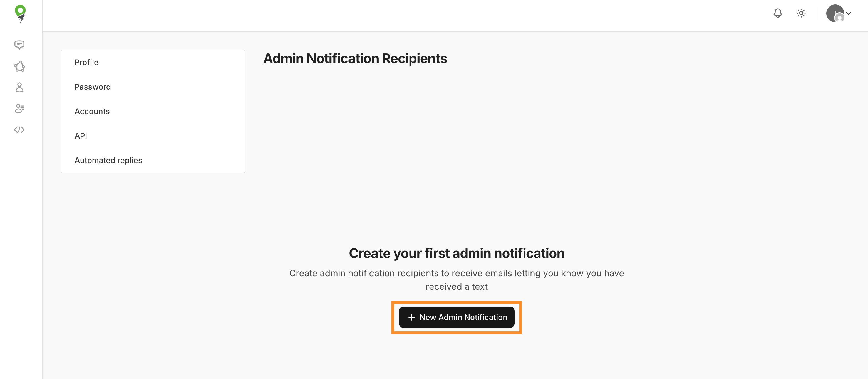The width and height of the screenshot is (868, 379).
Task: Open the notifications bell icon
Action: pyautogui.click(x=778, y=13)
